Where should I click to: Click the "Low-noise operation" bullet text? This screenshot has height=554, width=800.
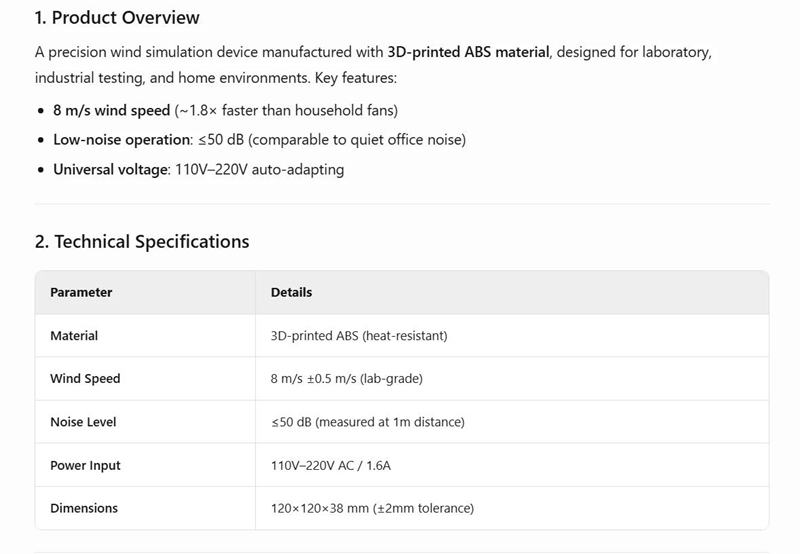coord(122,140)
